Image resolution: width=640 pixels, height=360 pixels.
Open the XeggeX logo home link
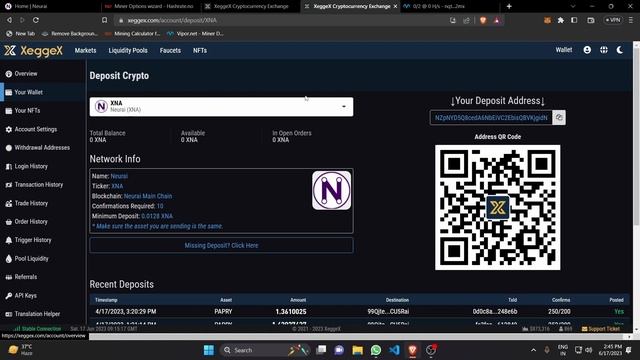pyautogui.click(x=33, y=51)
